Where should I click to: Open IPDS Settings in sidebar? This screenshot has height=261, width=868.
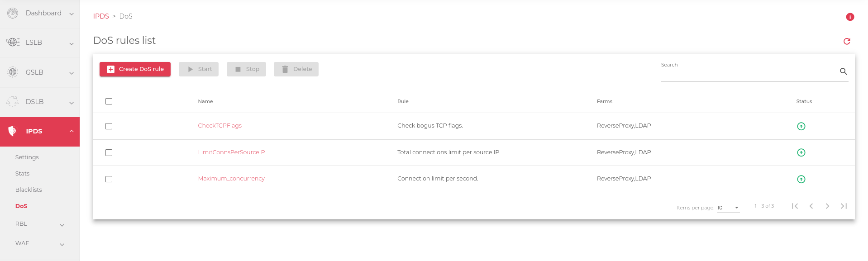[x=27, y=157]
